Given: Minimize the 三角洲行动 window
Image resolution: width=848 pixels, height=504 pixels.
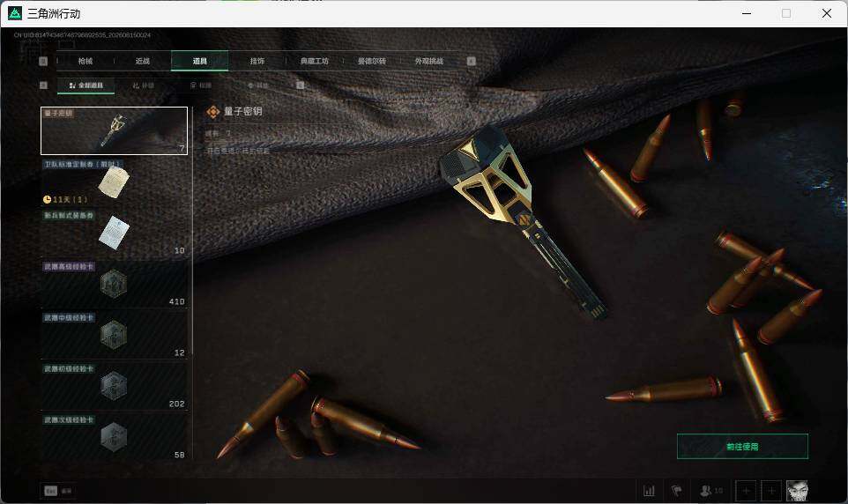Looking at the screenshot, I should pyautogui.click(x=747, y=13).
